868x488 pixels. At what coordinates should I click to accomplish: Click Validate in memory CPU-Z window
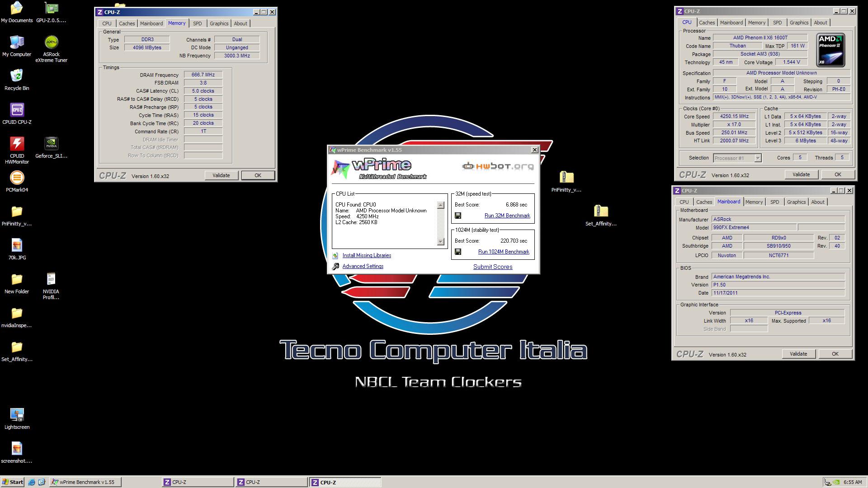[x=221, y=175]
